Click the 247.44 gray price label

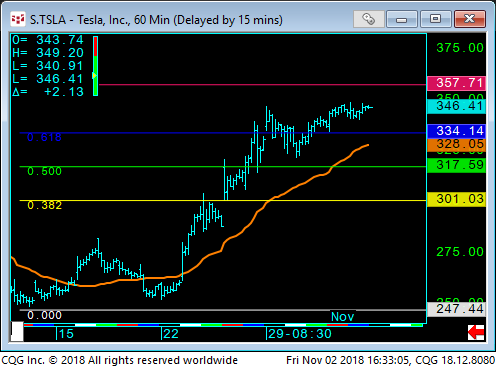click(x=456, y=309)
